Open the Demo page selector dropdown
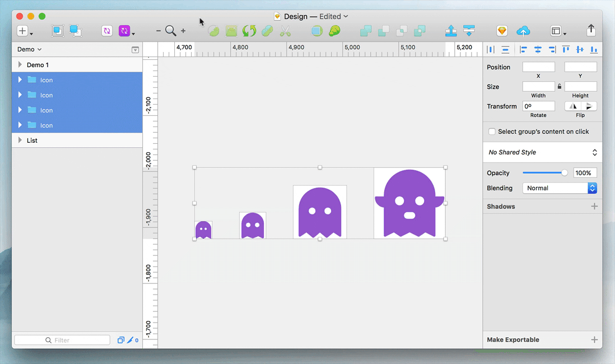The height and width of the screenshot is (364, 615). click(x=30, y=49)
